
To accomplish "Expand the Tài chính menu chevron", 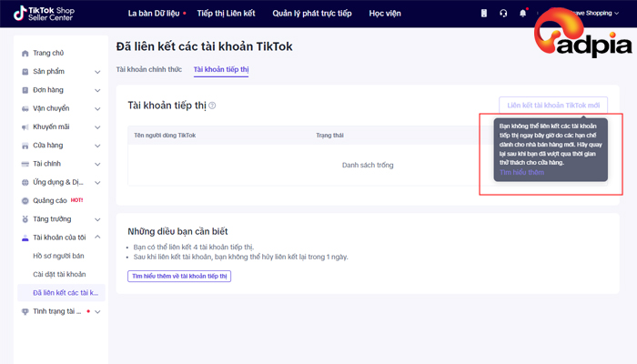I will 97,164.
